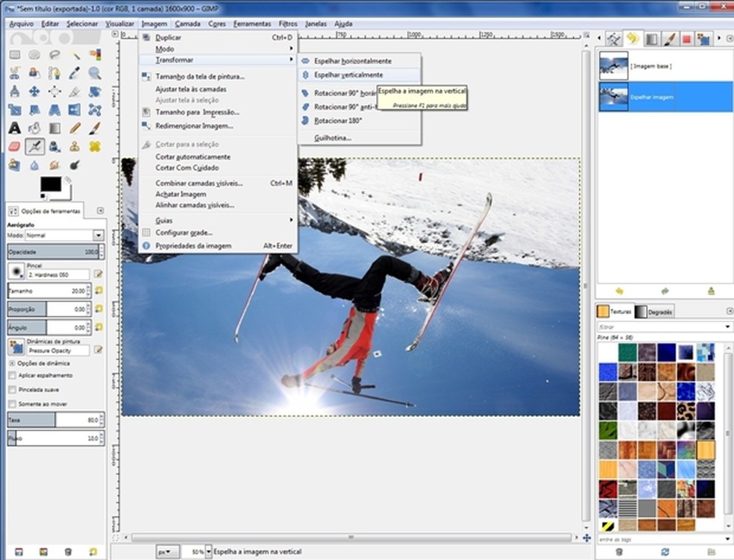
Task: Expand Opções de dinâmica section
Action: coord(11,362)
